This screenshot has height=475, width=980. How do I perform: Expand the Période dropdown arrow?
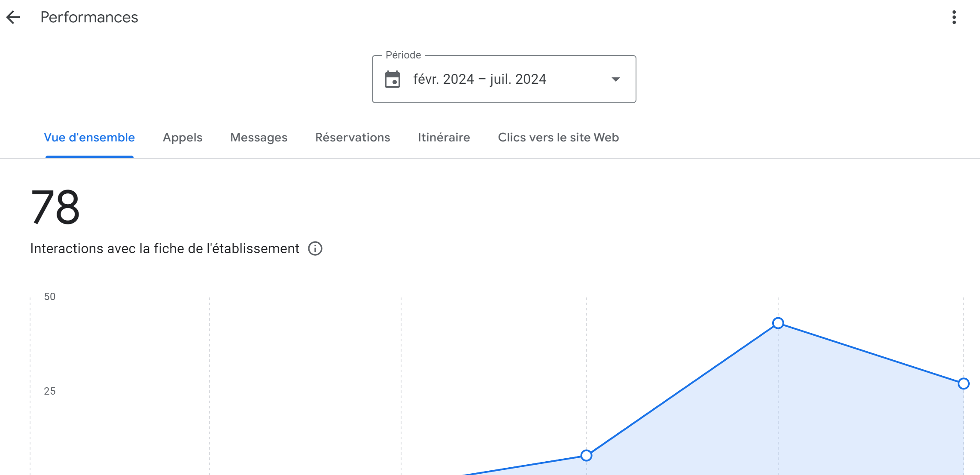[x=615, y=80]
